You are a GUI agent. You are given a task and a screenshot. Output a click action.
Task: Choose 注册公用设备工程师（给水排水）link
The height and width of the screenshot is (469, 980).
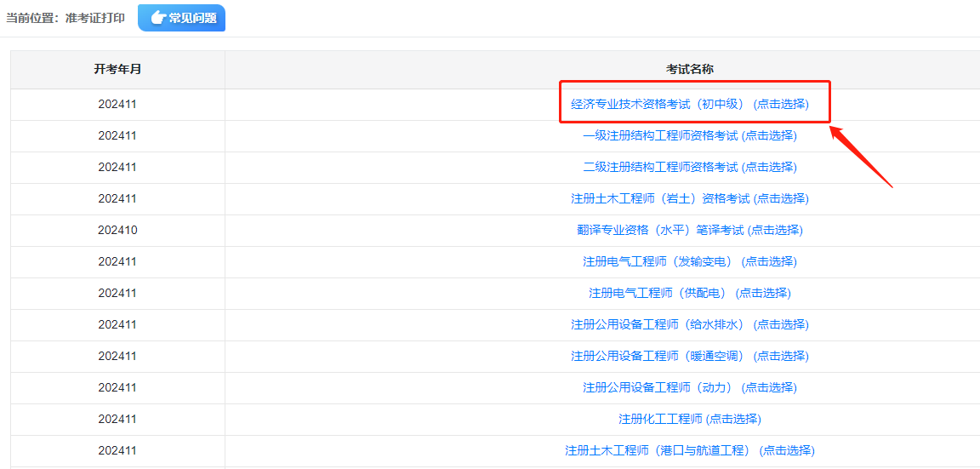point(689,324)
